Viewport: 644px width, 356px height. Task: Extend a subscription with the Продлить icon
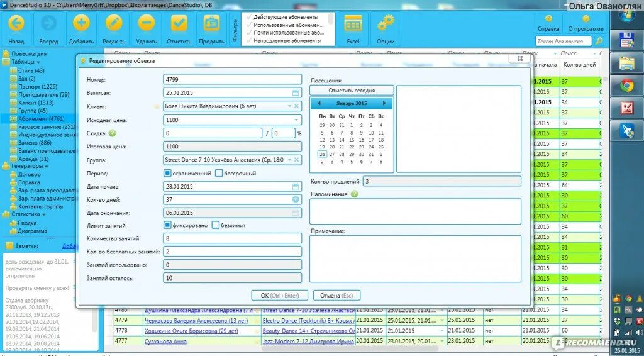[211, 23]
